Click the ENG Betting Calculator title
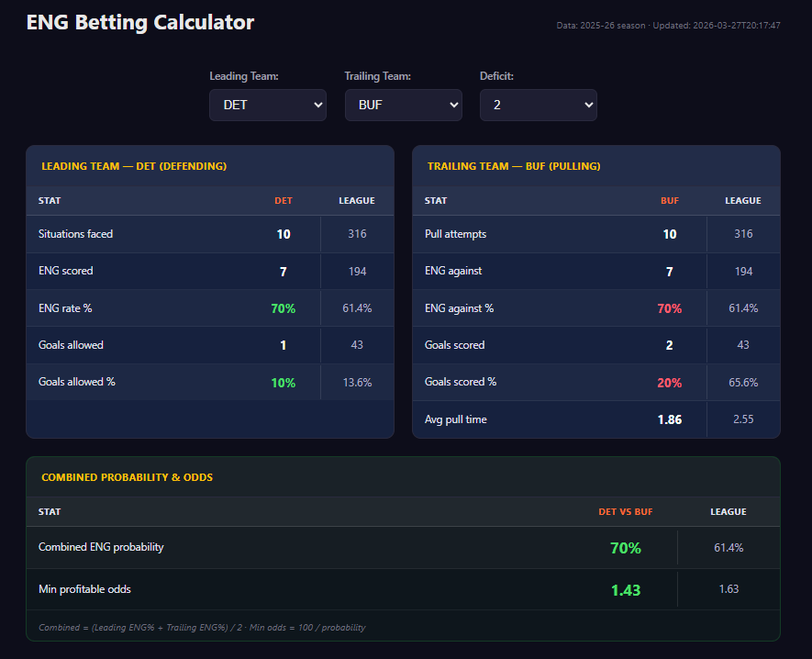The height and width of the screenshot is (659, 812). (139, 22)
